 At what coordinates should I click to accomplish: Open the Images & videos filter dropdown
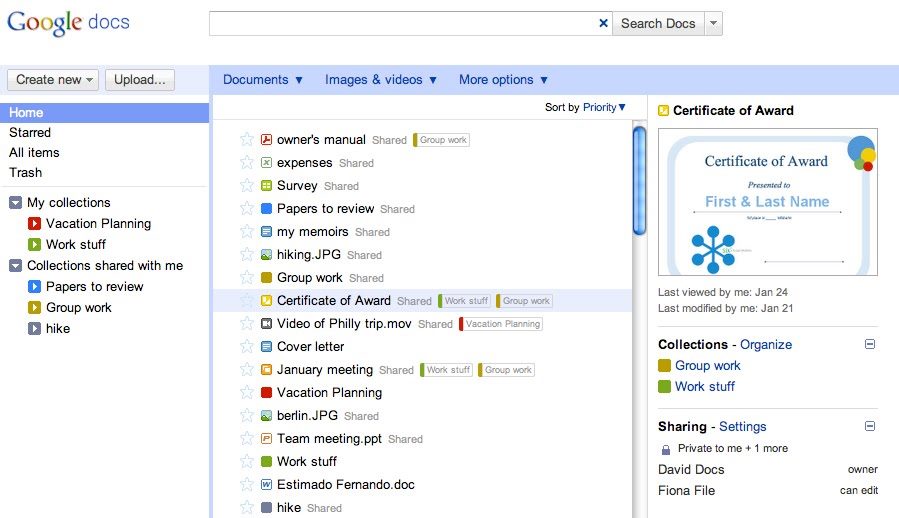pos(381,80)
